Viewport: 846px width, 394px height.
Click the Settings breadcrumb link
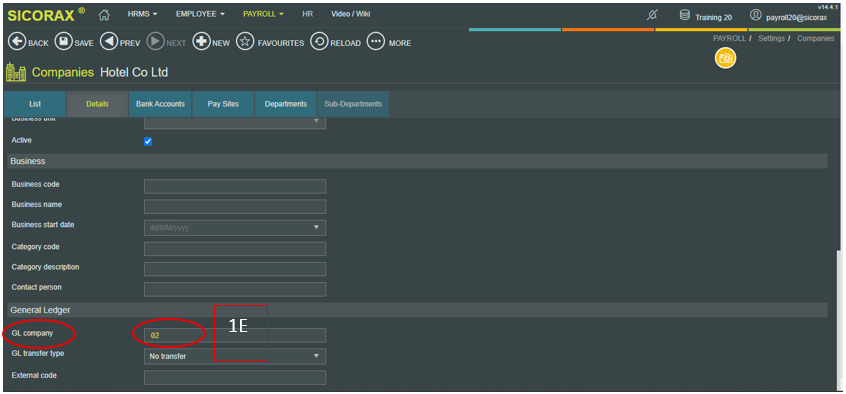click(x=771, y=38)
